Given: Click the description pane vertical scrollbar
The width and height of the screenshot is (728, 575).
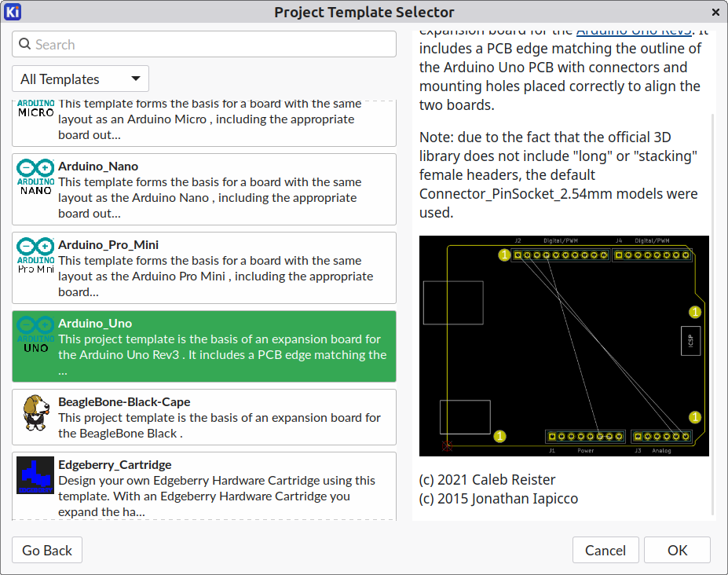Looking at the screenshot, I should pyautogui.click(x=712, y=314).
